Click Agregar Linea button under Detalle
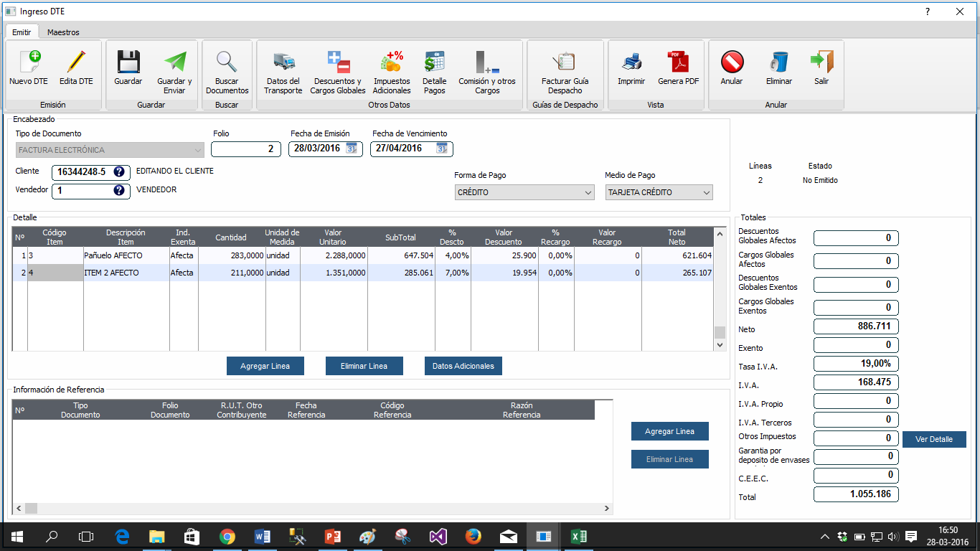 pos(265,366)
